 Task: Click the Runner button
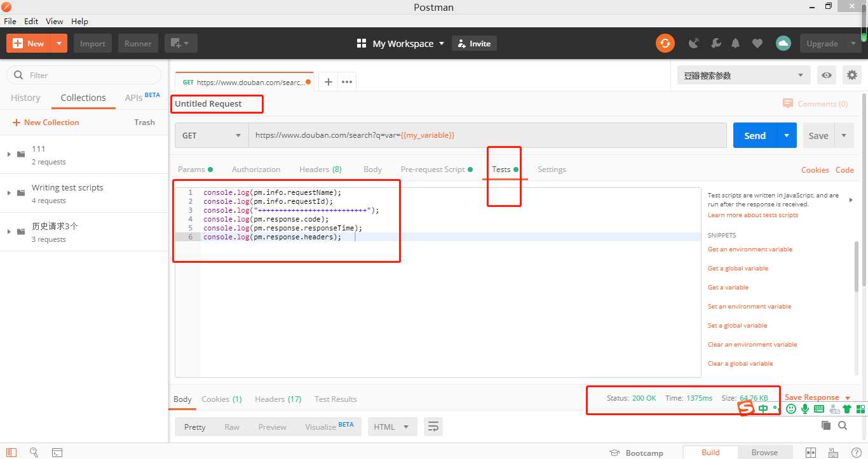[x=138, y=43]
